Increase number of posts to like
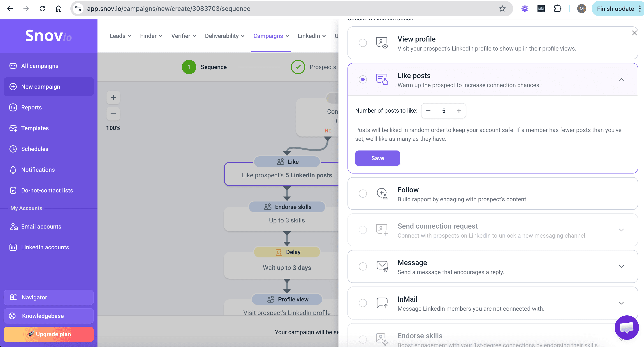 pos(459,111)
